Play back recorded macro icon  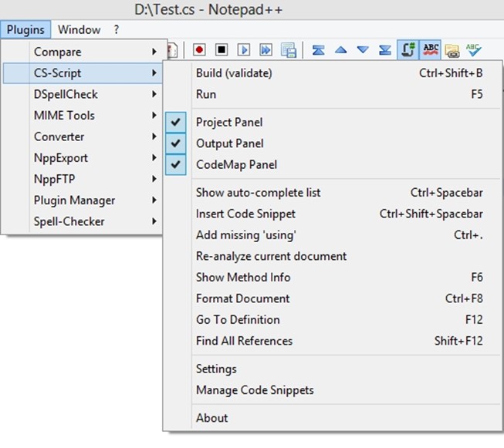coord(244,50)
